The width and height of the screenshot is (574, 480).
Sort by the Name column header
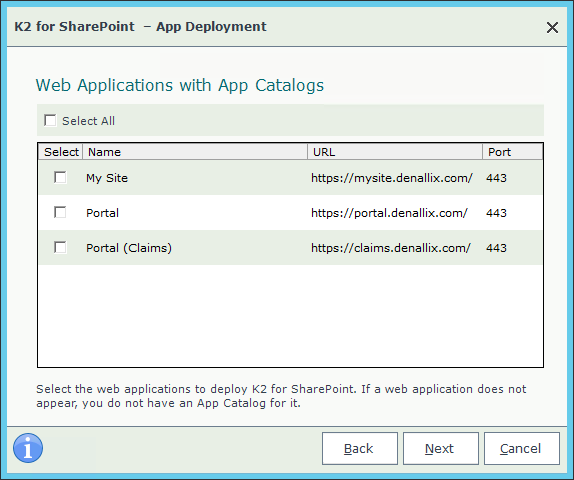coord(195,152)
